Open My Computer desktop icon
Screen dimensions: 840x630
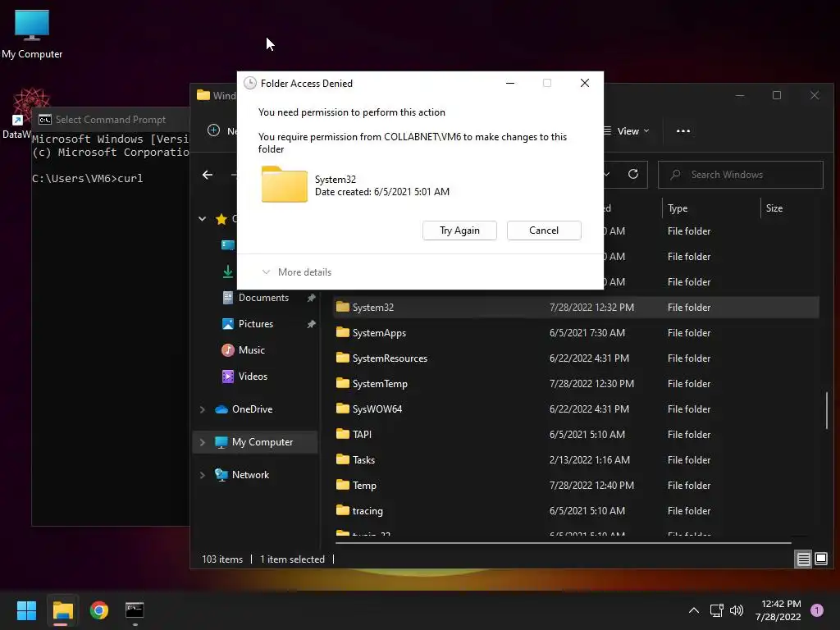click(x=32, y=34)
